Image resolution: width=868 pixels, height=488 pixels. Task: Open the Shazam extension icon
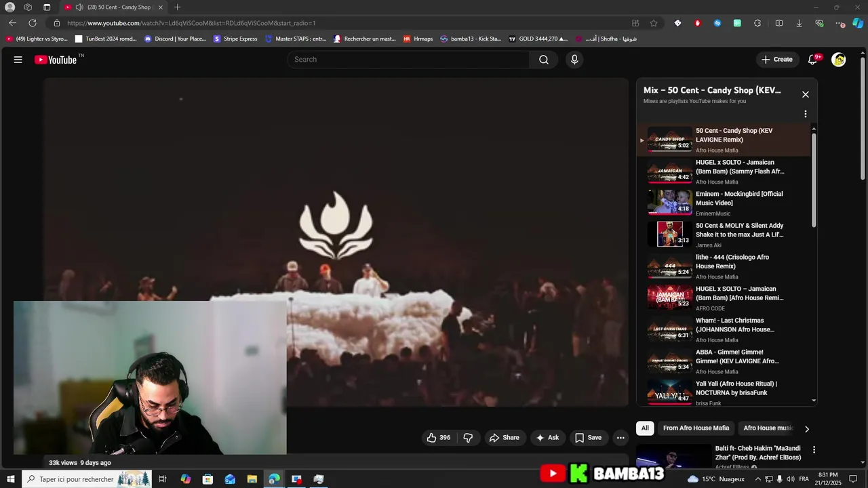(717, 23)
